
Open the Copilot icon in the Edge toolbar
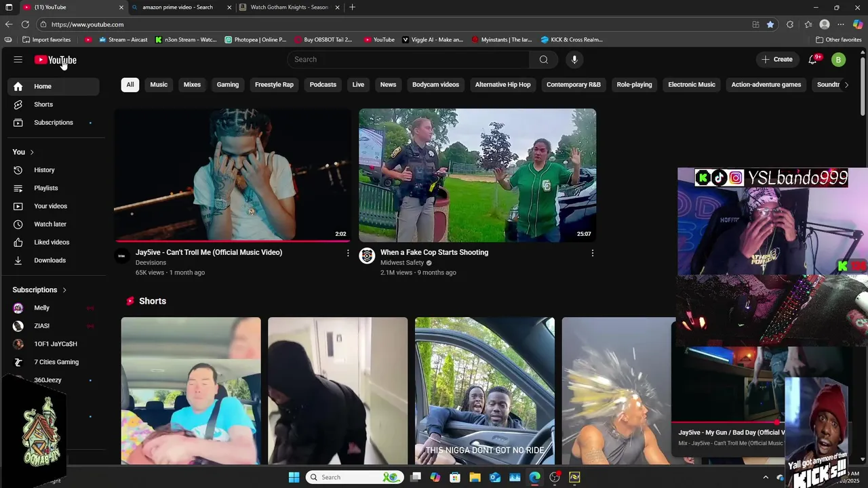pos(858,24)
